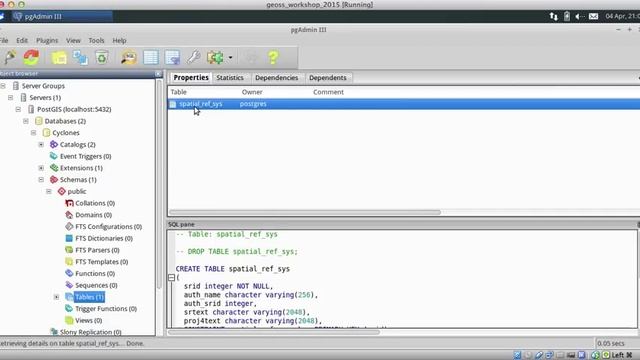This screenshot has height=360, width=640.
Task: Collapse the public schema node
Action: (x=49, y=191)
